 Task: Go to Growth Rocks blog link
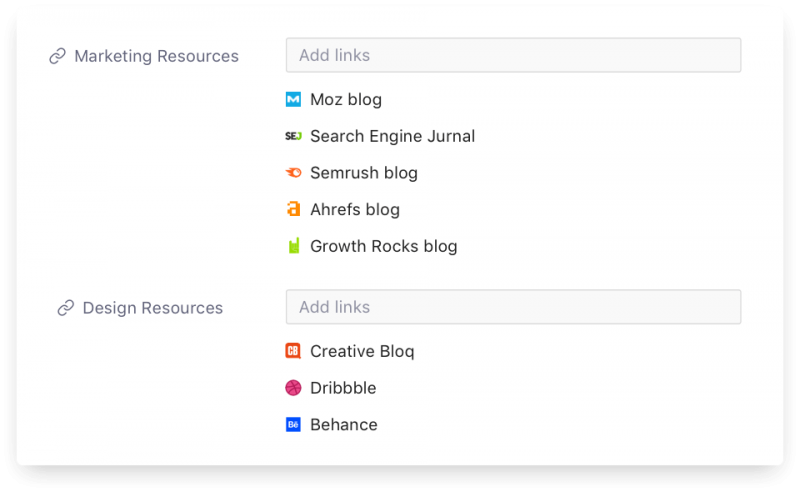(x=384, y=246)
